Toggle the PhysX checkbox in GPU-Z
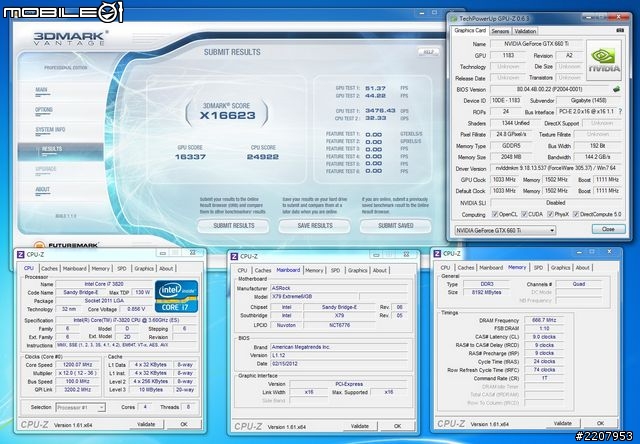640x444 pixels. pyautogui.click(x=550, y=214)
